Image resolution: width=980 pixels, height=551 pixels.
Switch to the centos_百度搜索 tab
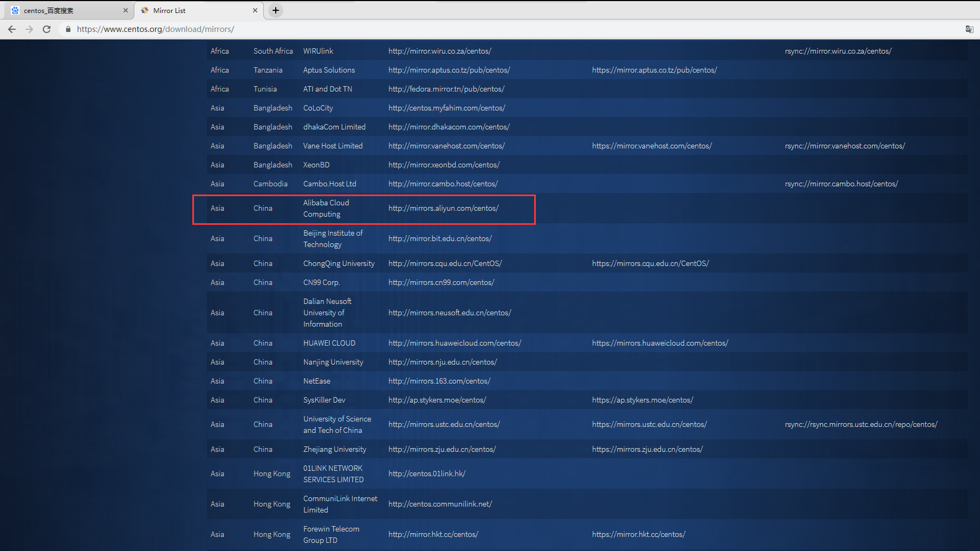[69, 10]
